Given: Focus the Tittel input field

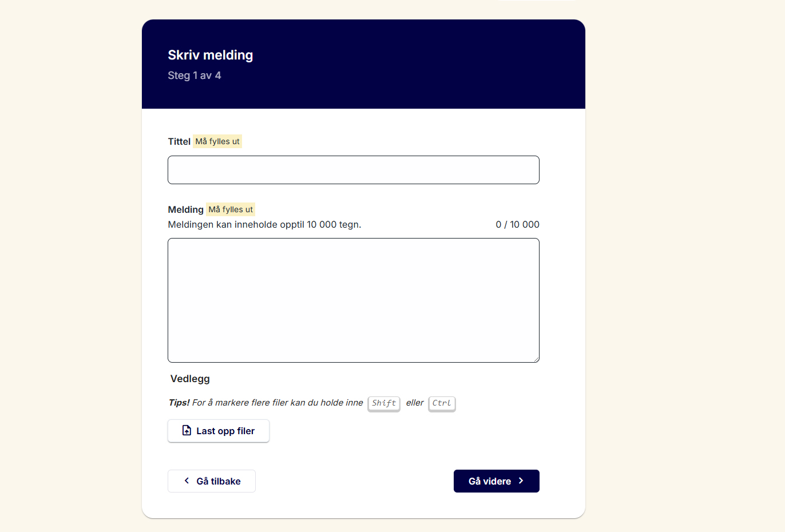Looking at the screenshot, I should (x=353, y=170).
